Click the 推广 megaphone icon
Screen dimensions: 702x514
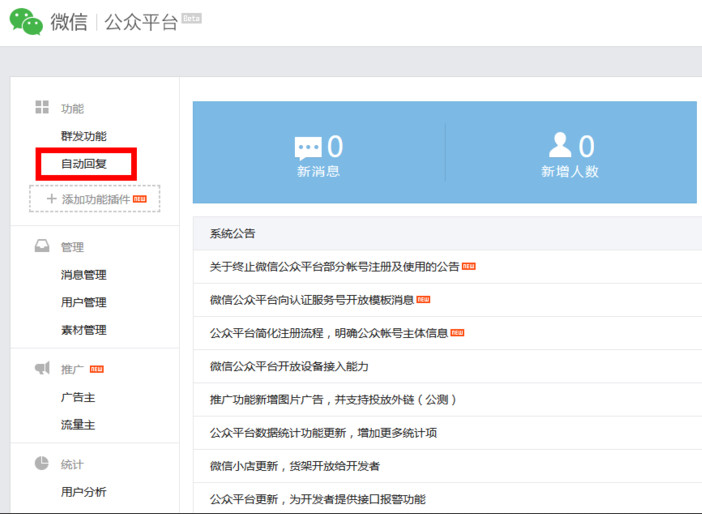42,369
